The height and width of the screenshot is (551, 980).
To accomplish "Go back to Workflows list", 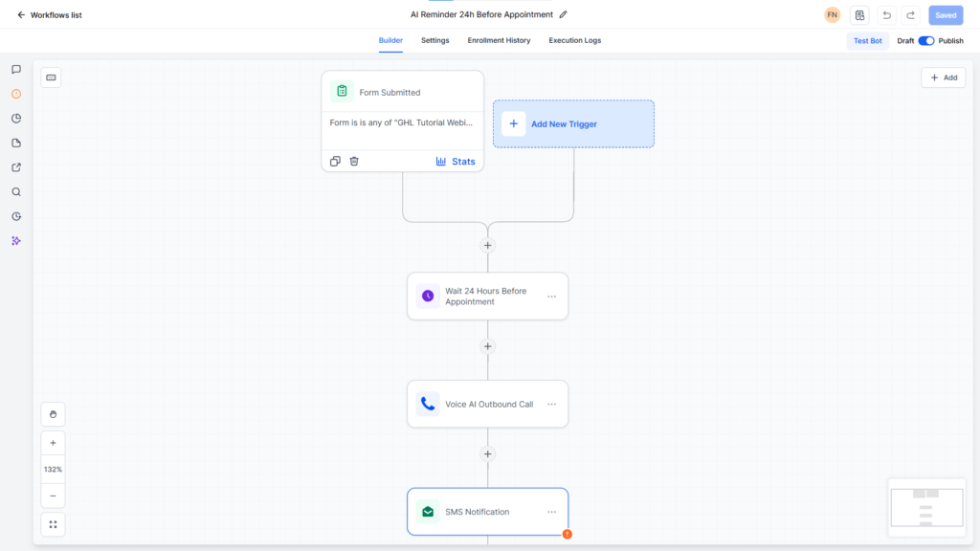I will [x=50, y=15].
